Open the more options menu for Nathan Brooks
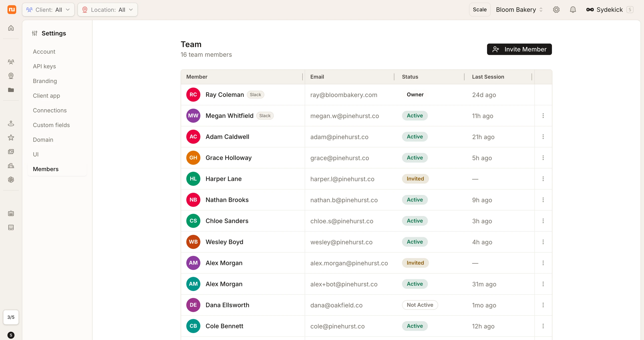This screenshot has width=644, height=340. pyautogui.click(x=543, y=200)
